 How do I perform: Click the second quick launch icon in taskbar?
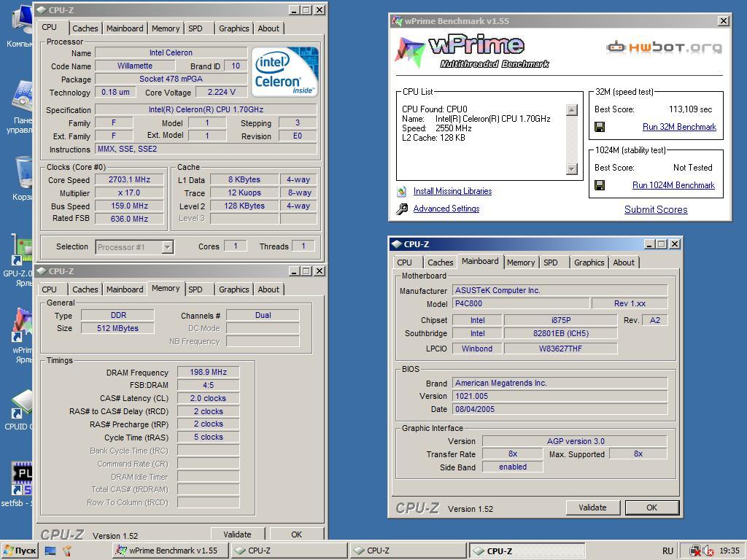coord(66,551)
